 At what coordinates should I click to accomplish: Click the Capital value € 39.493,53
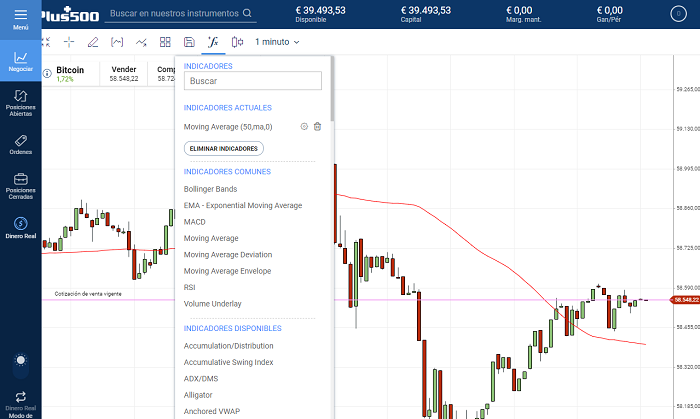click(426, 10)
